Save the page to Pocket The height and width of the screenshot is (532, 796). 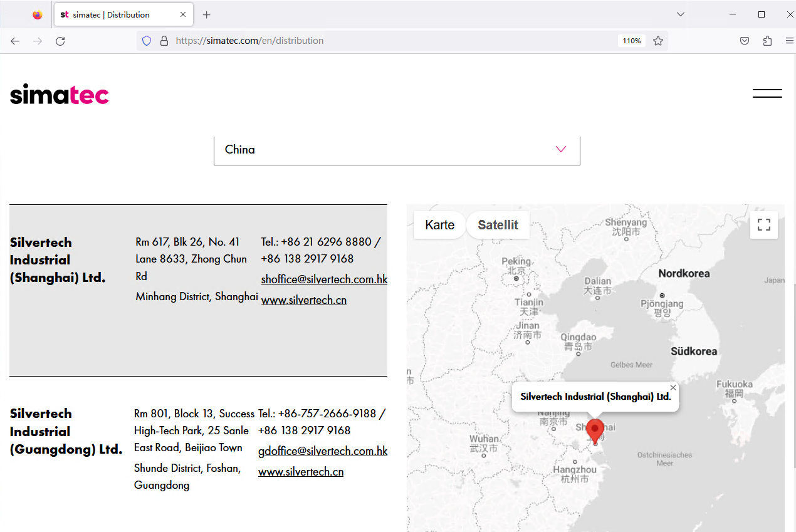point(745,41)
